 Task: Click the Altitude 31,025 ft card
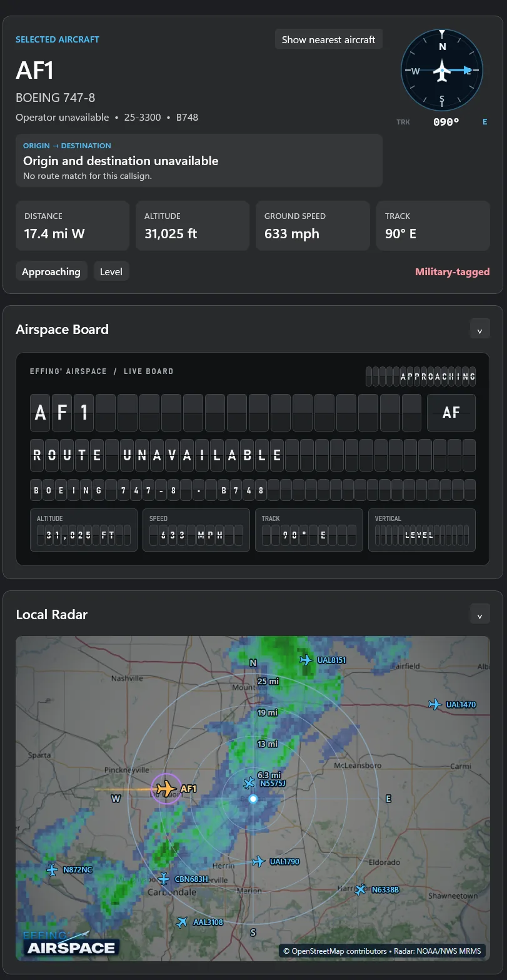click(193, 226)
